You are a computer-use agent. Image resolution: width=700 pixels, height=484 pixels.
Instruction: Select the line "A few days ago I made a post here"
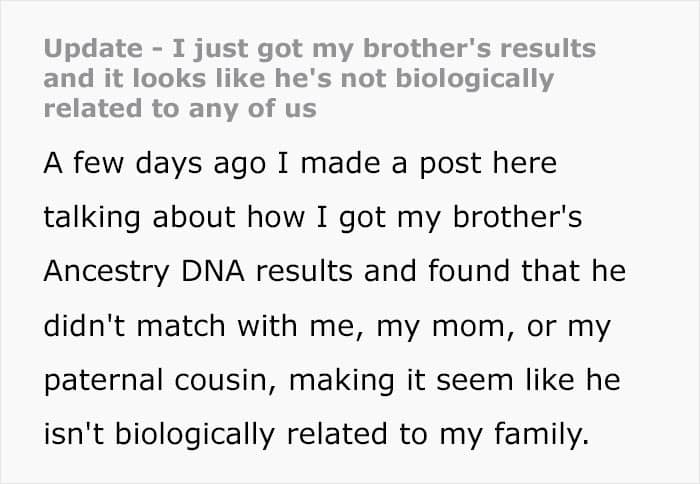click(x=300, y=163)
